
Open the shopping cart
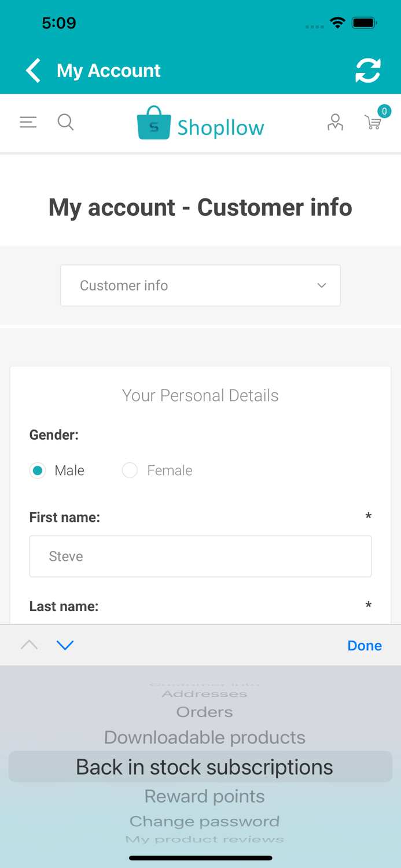[x=373, y=122]
